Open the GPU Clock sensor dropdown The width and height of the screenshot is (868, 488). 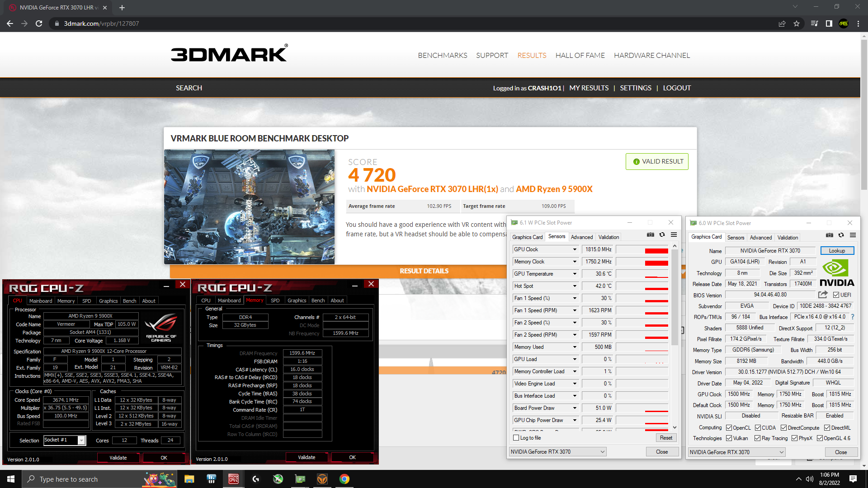click(x=575, y=249)
